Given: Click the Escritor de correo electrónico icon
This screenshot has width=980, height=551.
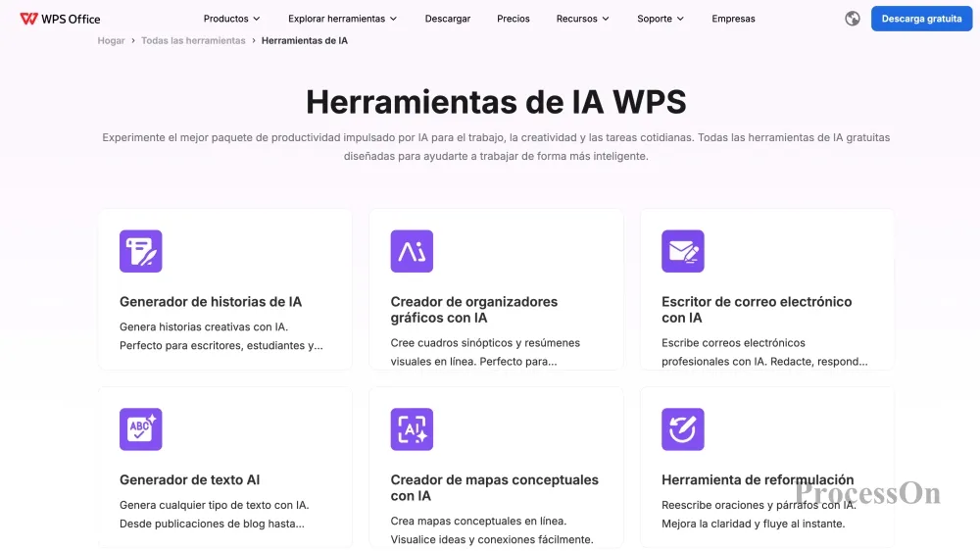Looking at the screenshot, I should (x=682, y=251).
